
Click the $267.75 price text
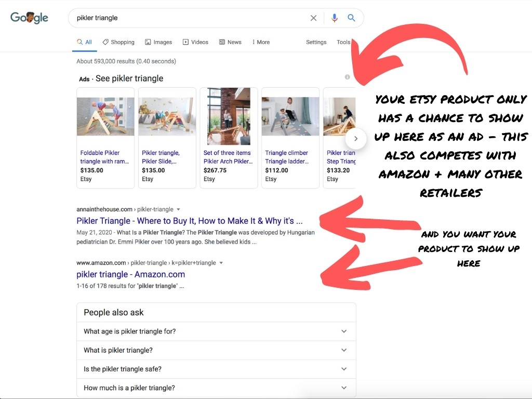coord(215,170)
